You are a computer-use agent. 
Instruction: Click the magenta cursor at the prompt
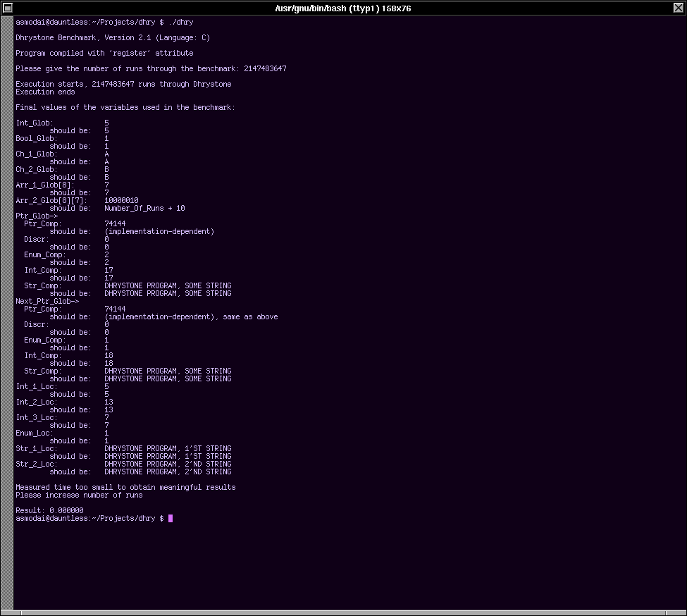tap(171, 519)
